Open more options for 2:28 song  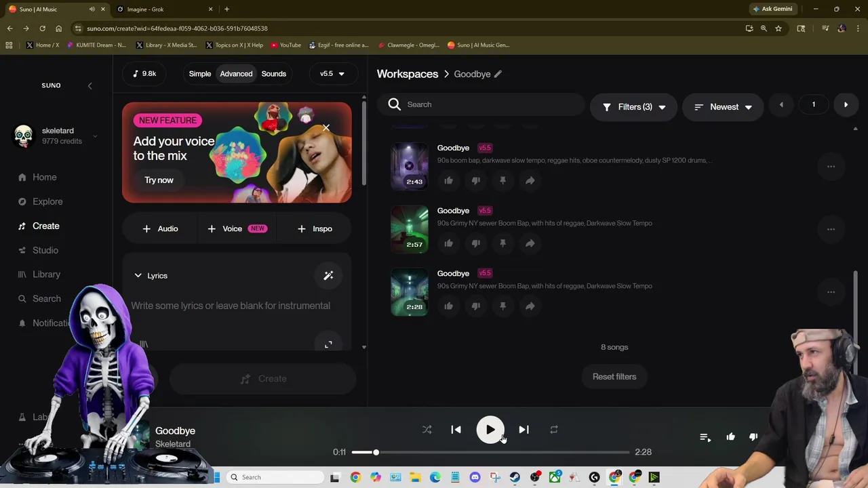831,292
